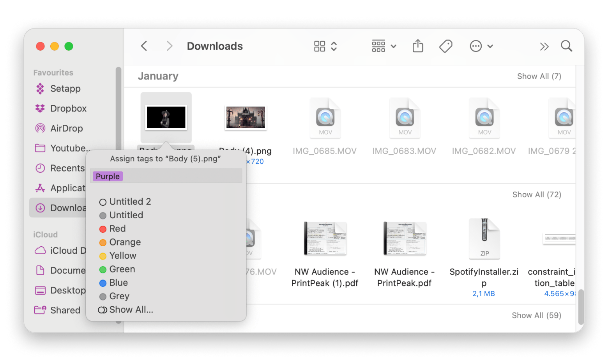The width and height of the screenshot is (608, 364).
Task: Open the search magnifier icon
Action: click(566, 46)
